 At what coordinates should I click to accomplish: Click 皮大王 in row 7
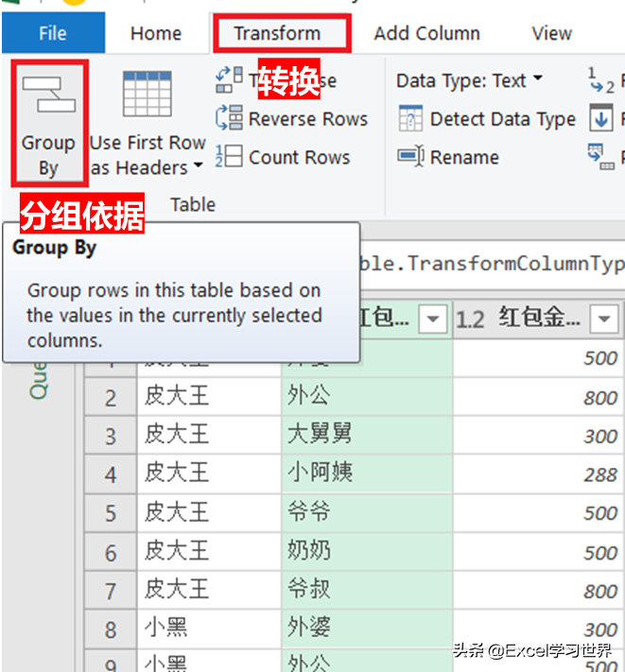point(209,590)
